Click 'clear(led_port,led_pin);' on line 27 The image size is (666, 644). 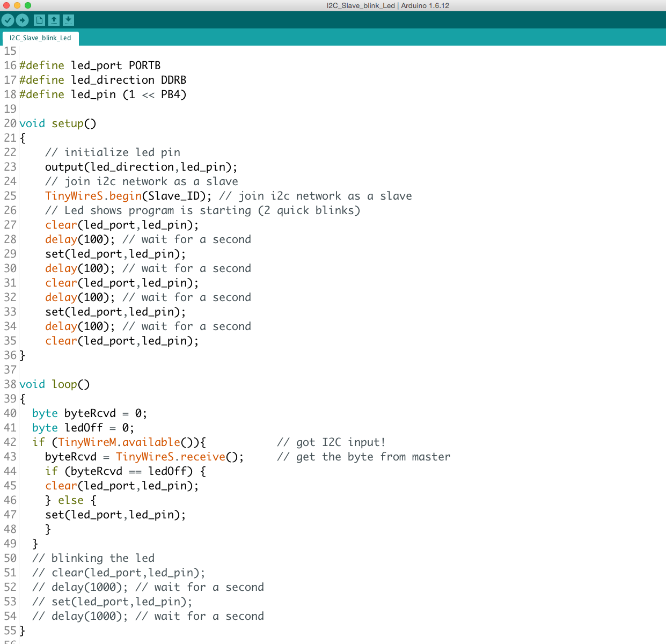click(x=122, y=225)
